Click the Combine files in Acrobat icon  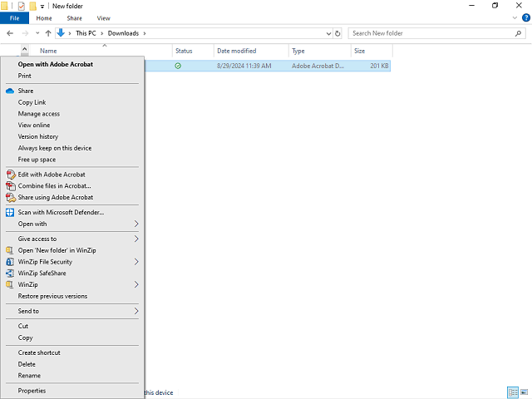coord(11,186)
